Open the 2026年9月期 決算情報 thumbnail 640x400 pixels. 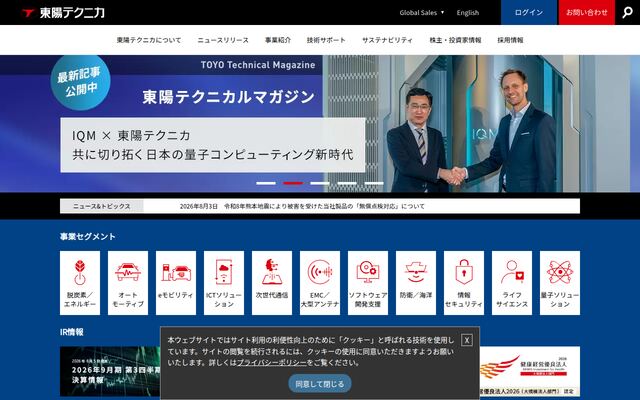(110, 371)
